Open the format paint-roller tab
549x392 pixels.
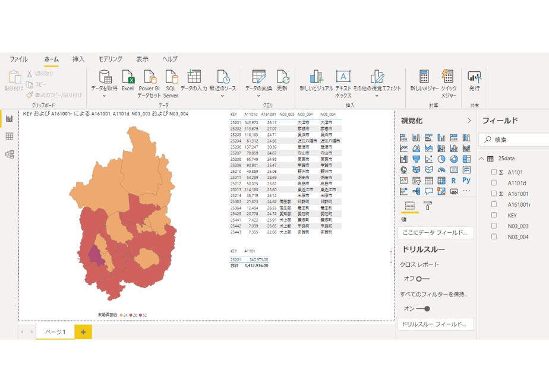[428, 205]
